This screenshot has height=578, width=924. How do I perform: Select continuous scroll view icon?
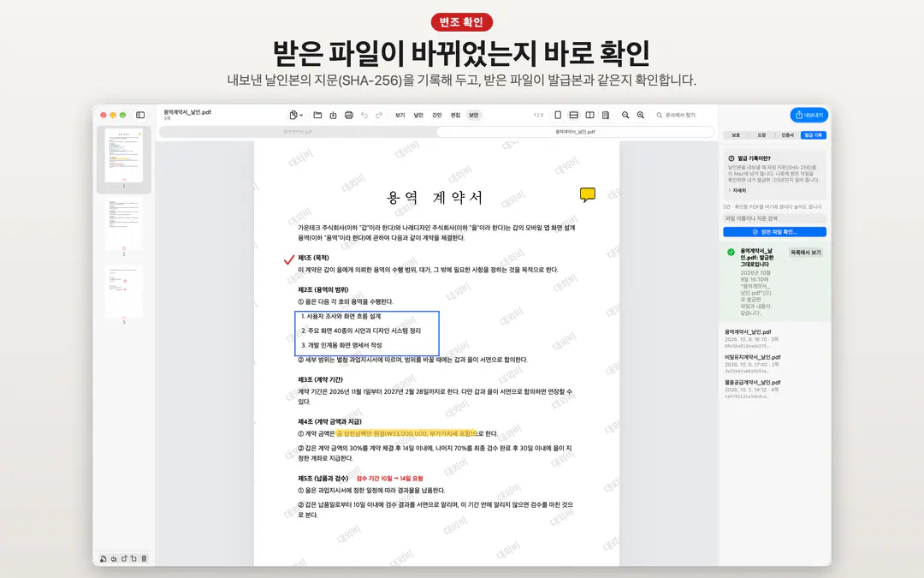click(573, 115)
